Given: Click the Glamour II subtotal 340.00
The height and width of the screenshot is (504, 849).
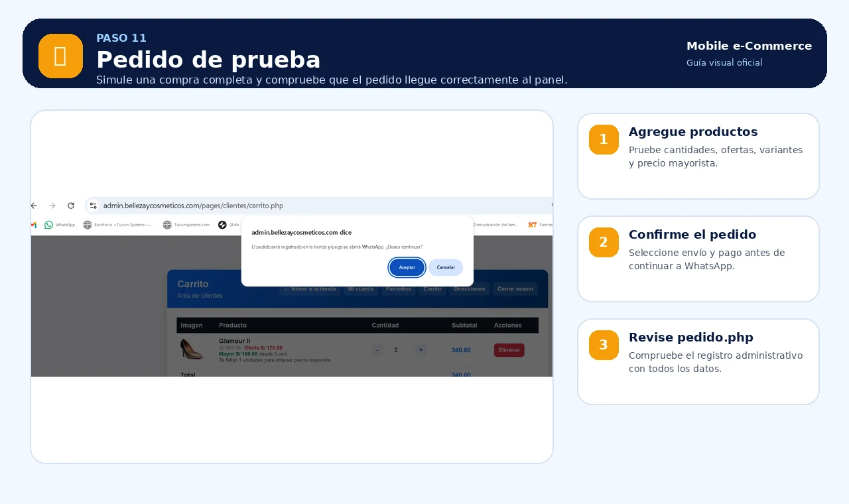Looking at the screenshot, I should click(x=461, y=350).
